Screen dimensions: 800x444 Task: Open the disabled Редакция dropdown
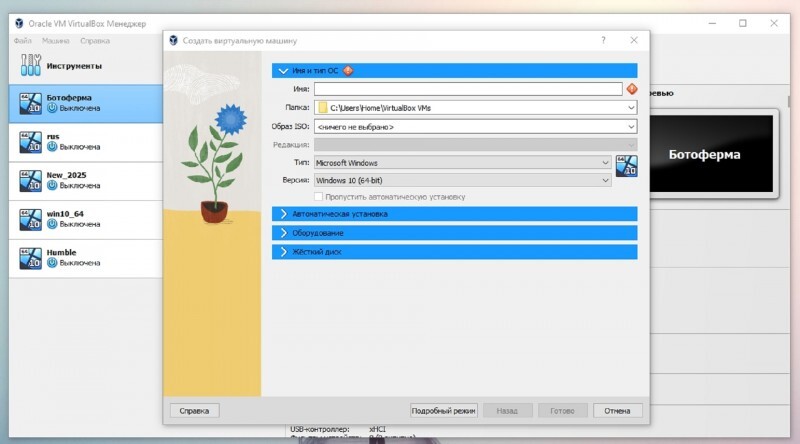(631, 145)
